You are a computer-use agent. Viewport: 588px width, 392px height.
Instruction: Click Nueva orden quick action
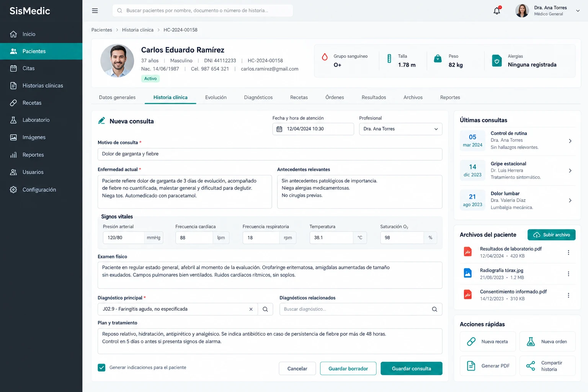click(x=547, y=341)
